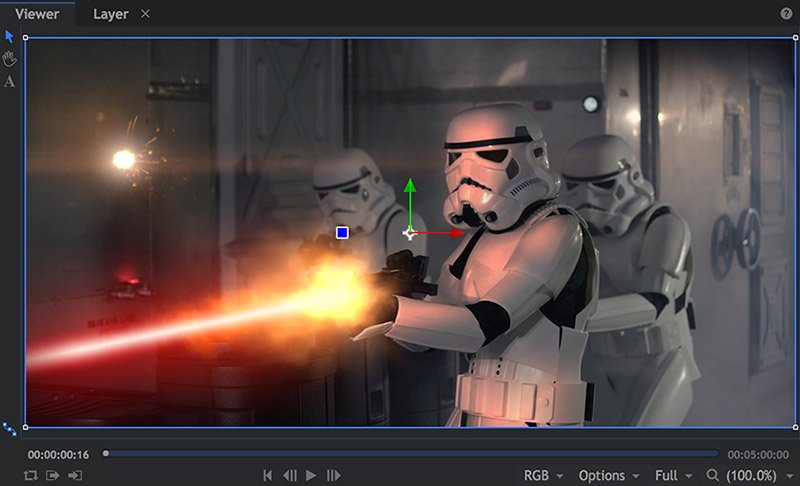The height and width of the screenshot is (486, 800).
Task: Step back one frame
Action: [x=290, y=475]
